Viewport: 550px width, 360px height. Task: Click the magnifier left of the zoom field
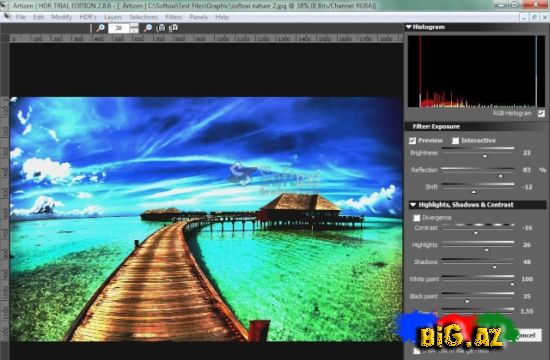coord(101,28)
